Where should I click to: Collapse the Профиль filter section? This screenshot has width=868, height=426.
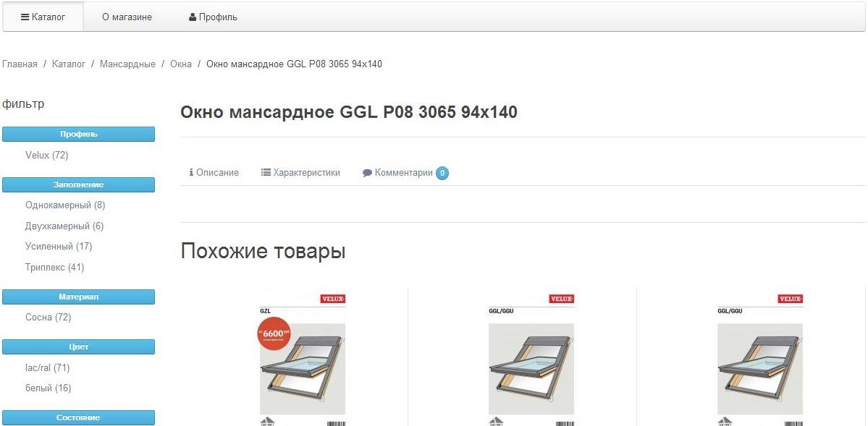(x=79, y=134)
